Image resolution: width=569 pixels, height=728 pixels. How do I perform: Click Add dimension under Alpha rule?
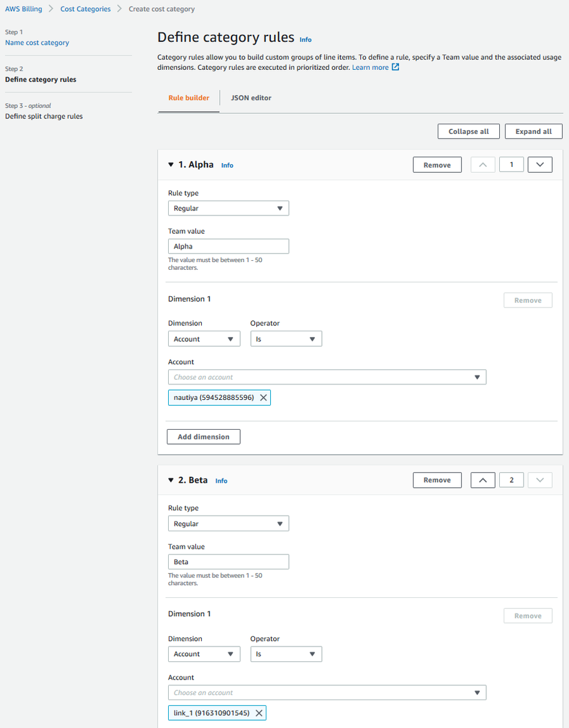(x=204, y=437)
